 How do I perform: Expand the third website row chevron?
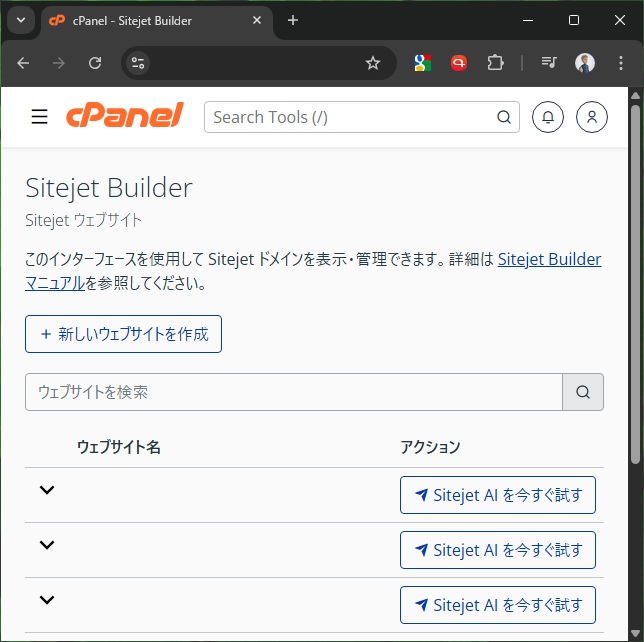click(46, 600)
